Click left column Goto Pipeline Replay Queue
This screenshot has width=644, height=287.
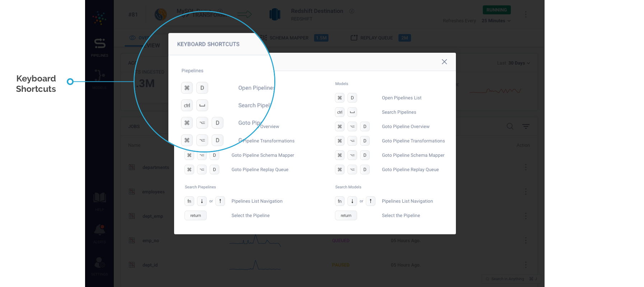tap(260, 170)
